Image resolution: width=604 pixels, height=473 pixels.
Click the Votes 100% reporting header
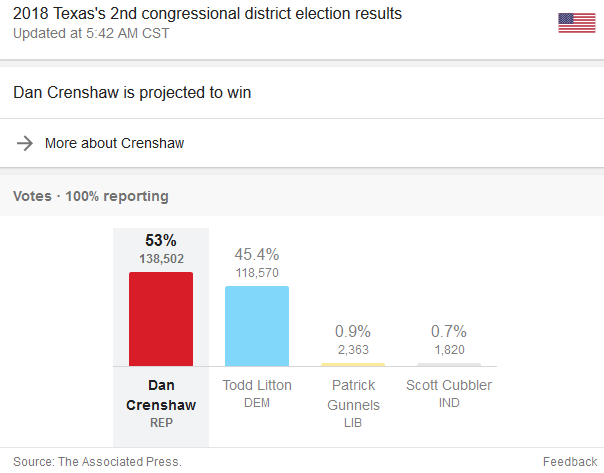click(91, 196)
